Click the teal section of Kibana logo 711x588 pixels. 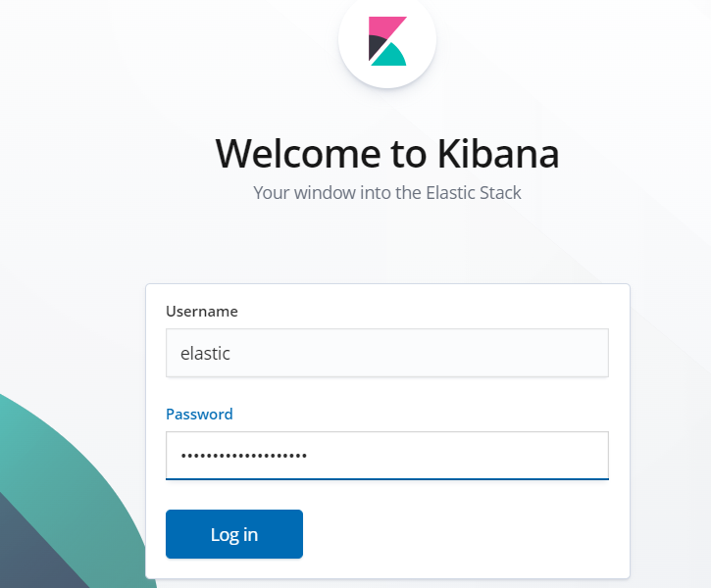point(390,56)
